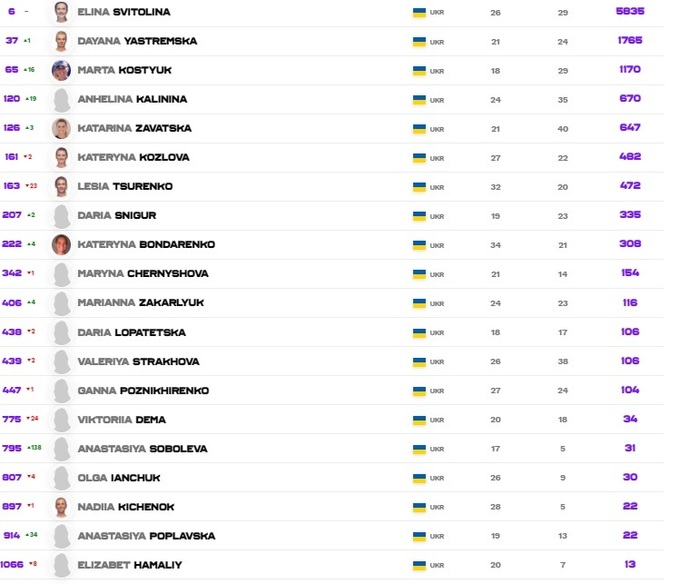Open Kateryna Kozlova's name link
The height and width of the screenshot is (584, 680).
133,157
